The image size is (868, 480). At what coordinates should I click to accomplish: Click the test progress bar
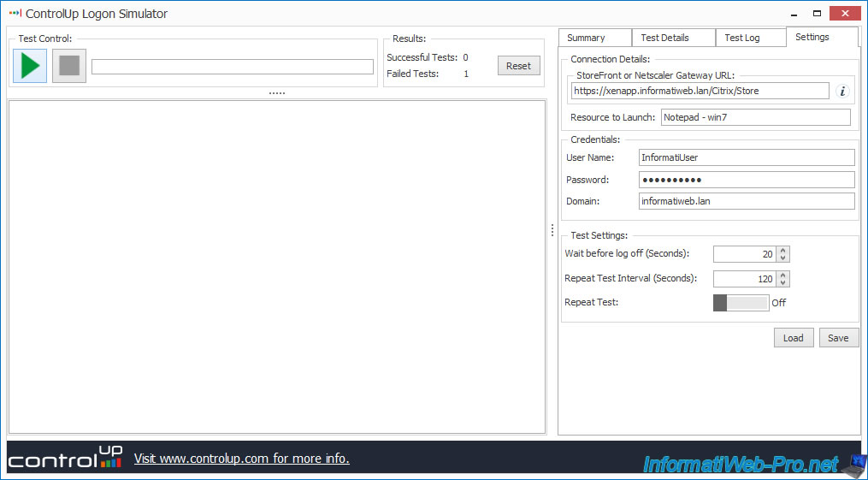(233, 67)
